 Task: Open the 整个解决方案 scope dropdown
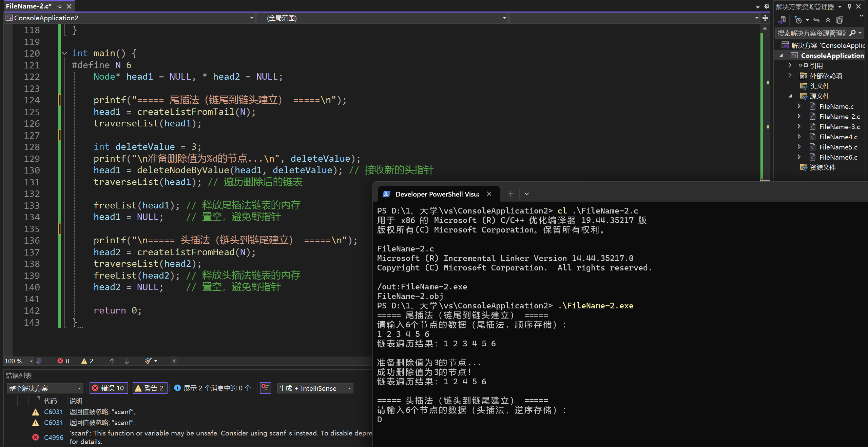point(45,388)
